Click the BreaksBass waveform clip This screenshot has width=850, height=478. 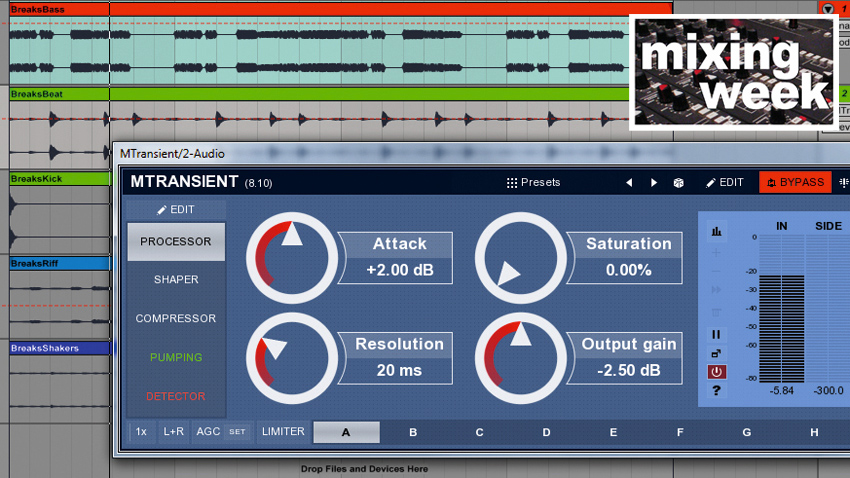point(320,50)
